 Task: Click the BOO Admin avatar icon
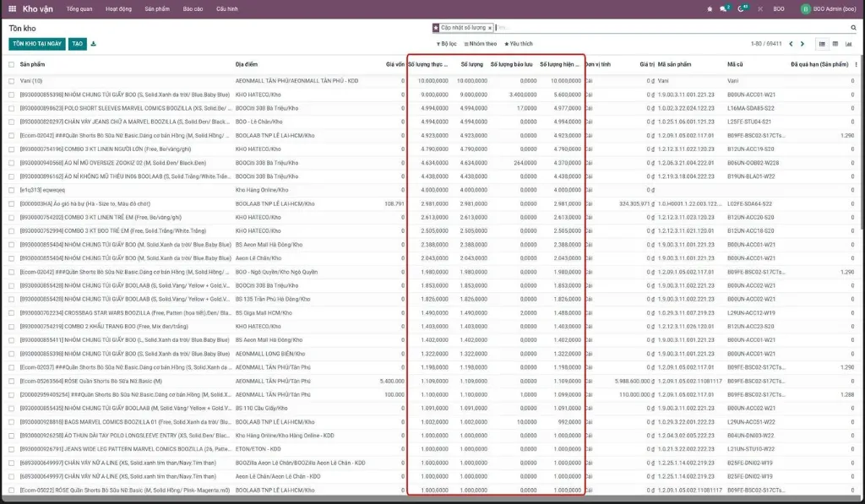pyautogui.click(x=805, y=8)
